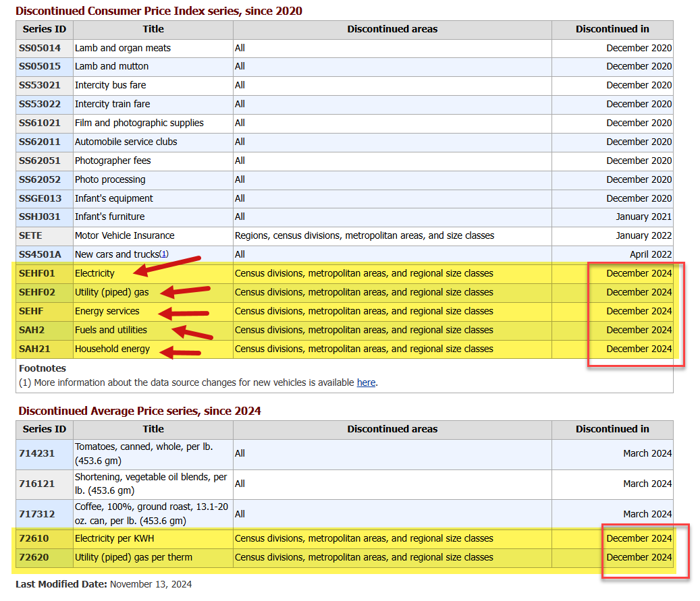700x601 pixels.
Task: Select series ID SS05015
Action: (x=39, y=66)
